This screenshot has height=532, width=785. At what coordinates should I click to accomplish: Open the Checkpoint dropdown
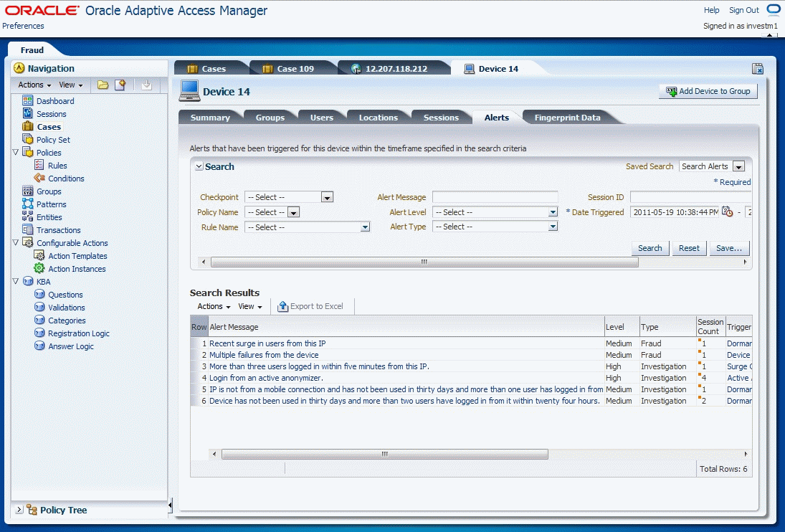326,196
